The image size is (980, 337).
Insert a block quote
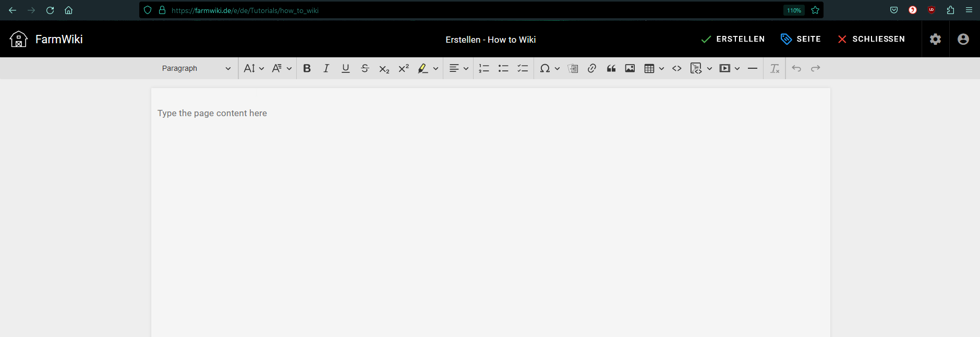coord(611,68)
